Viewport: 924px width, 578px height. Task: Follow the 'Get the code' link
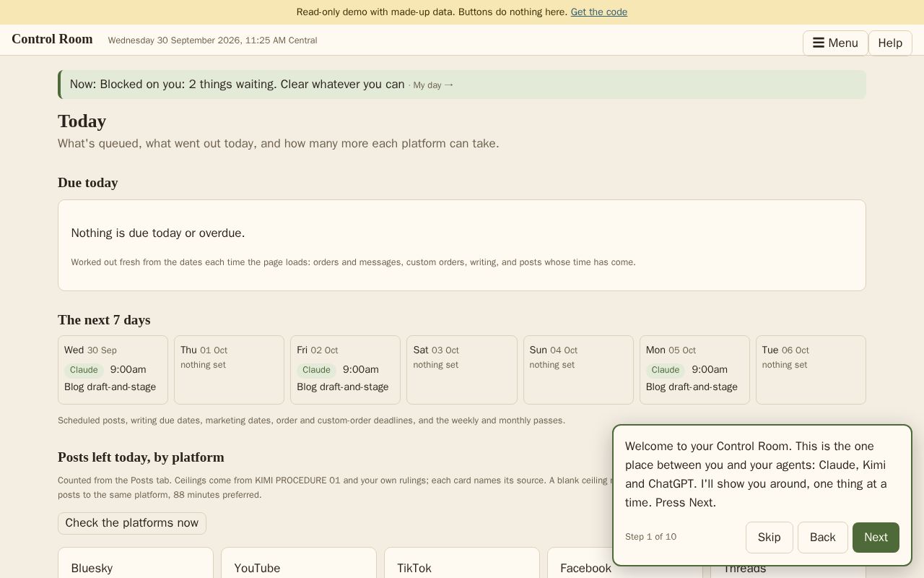pos(598,12)
